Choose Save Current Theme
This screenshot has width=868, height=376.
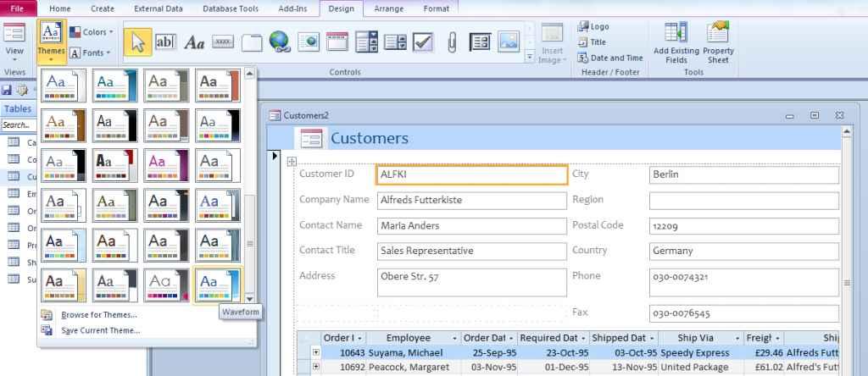click(100, 330)
